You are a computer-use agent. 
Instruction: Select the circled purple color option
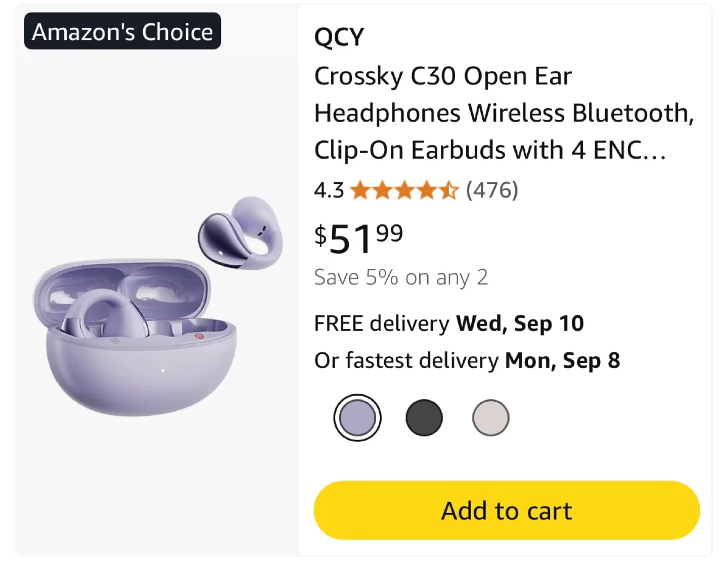(357, 418)
